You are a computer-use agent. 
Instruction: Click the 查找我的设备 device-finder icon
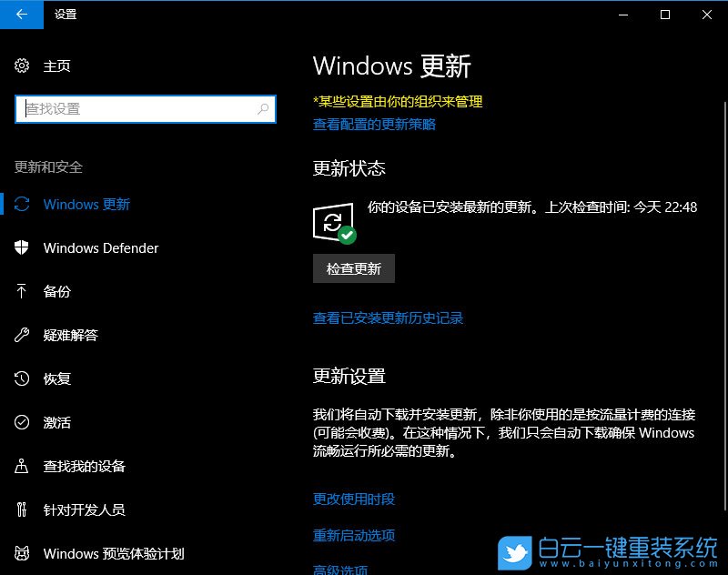[x=21, y=466]
